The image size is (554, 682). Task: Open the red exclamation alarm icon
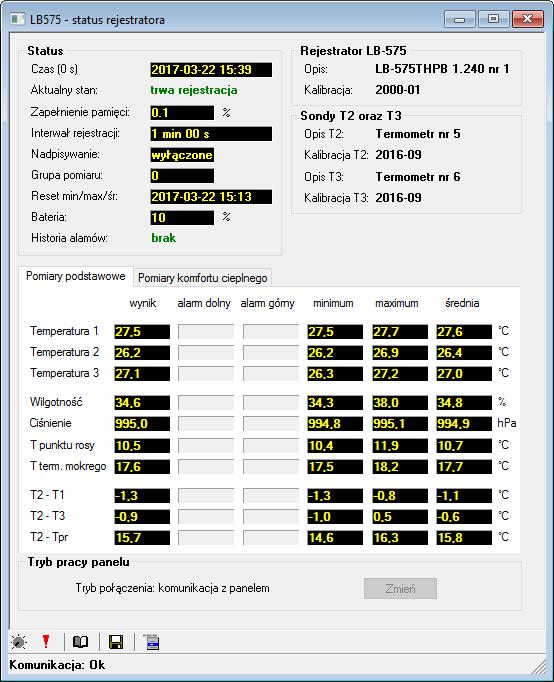point(46,642)
